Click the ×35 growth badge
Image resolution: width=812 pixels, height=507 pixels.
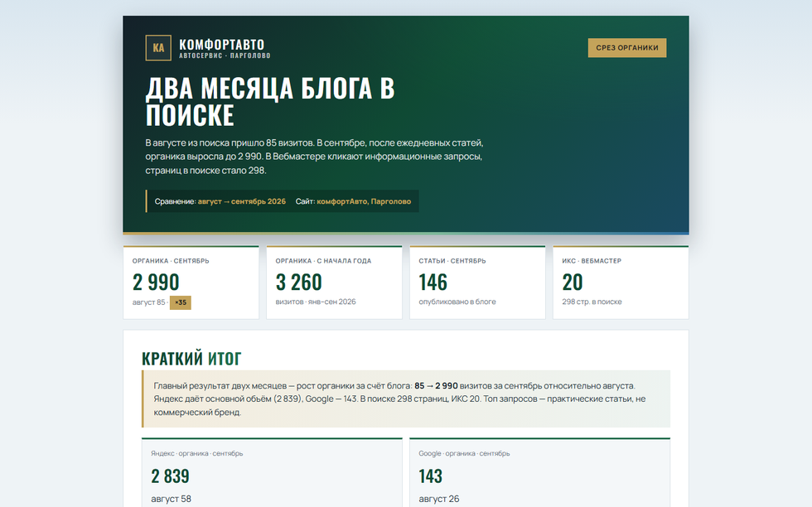pyautogui.click(x=181, y=302)
